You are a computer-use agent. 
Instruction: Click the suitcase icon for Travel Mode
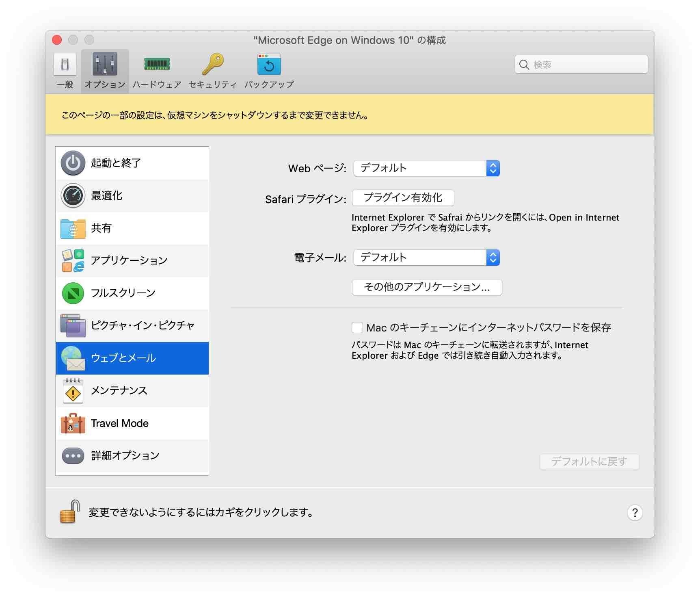pos(73,423)
